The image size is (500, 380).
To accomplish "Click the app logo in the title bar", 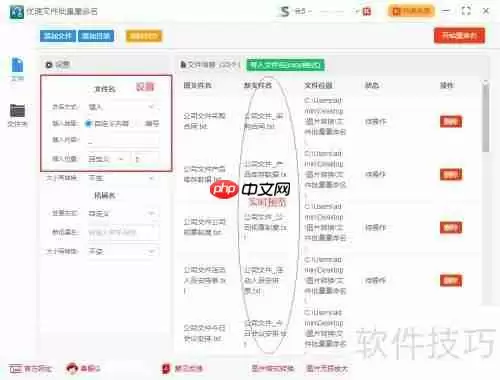I will 16,12.
